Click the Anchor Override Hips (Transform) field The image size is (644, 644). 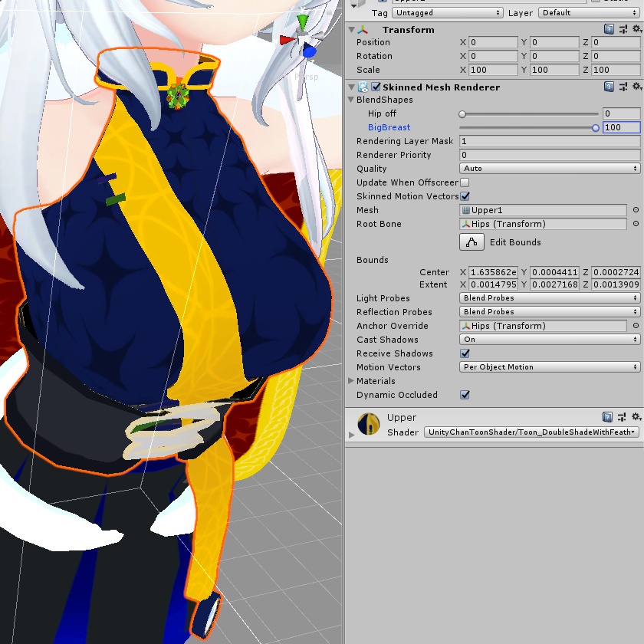(543, 326)
